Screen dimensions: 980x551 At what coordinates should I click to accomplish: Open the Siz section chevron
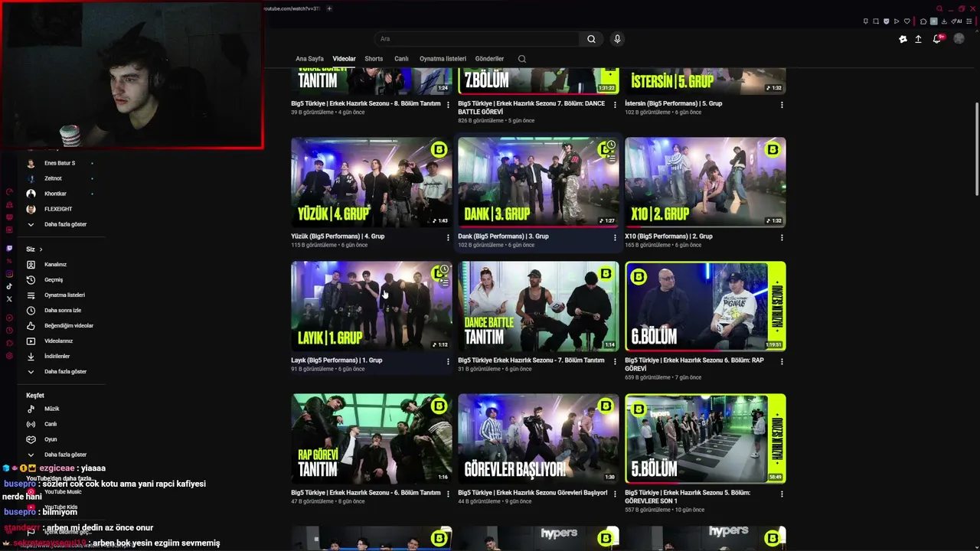(x=41, y=249)
